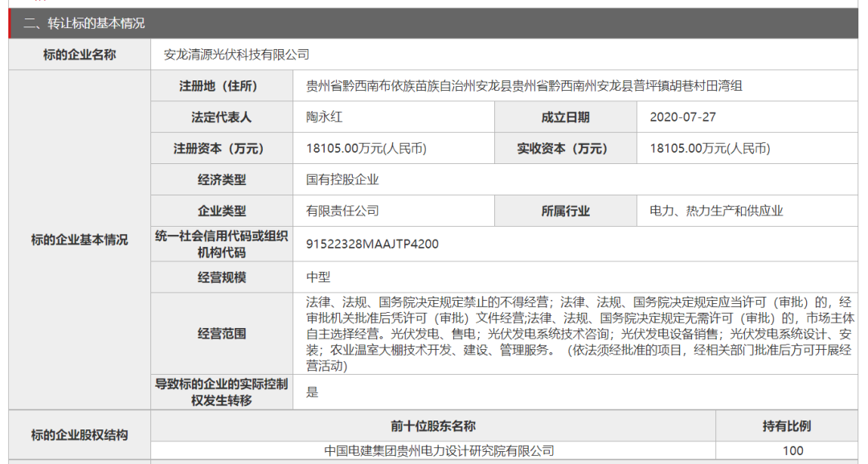
Task: Select the registered address starting with 贵州省黔西南
Action: click(x=524, y=86)
